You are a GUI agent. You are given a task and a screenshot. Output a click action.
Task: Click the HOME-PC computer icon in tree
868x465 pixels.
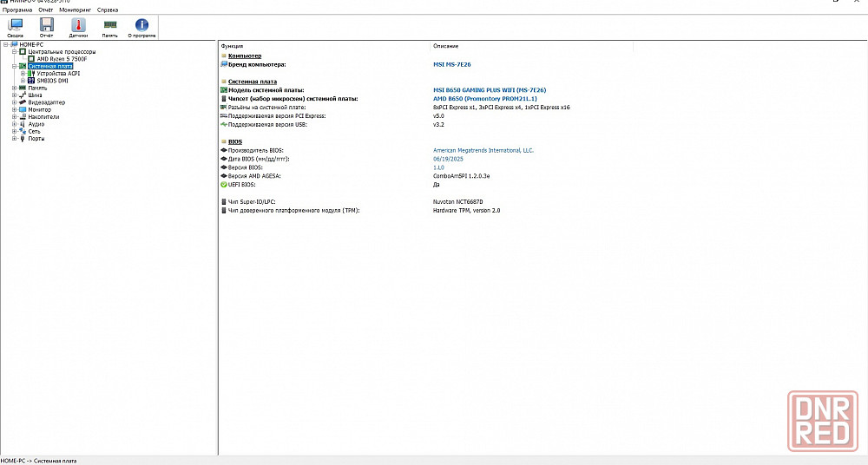tap(15, 44)
